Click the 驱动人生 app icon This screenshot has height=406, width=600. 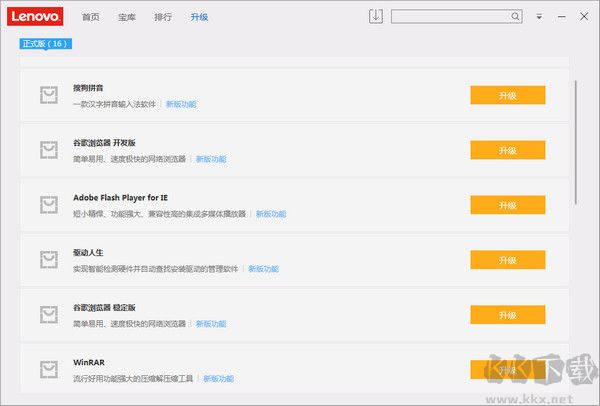pos(48,260)
